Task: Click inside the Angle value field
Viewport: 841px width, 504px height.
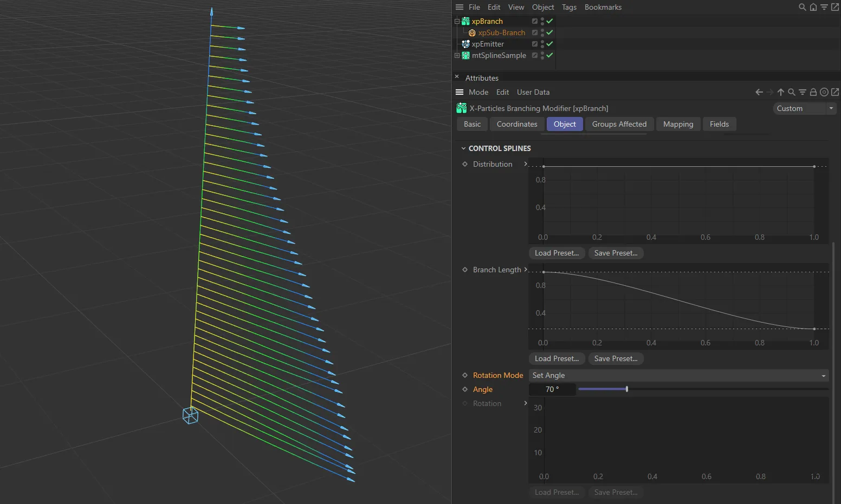Action: click(552, 389)
